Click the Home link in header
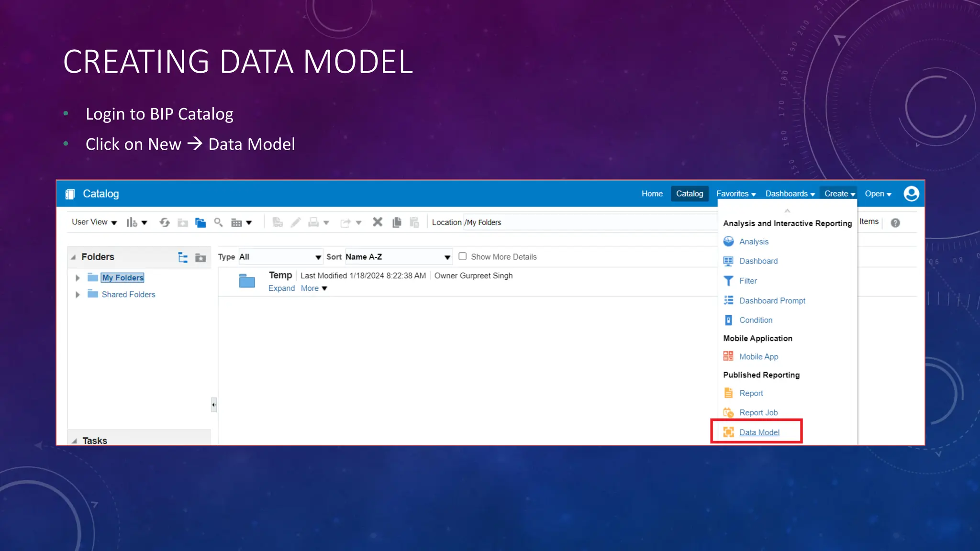Image resolution: width=980 pixels, height=551 pixels. click(x=652, y=194)
